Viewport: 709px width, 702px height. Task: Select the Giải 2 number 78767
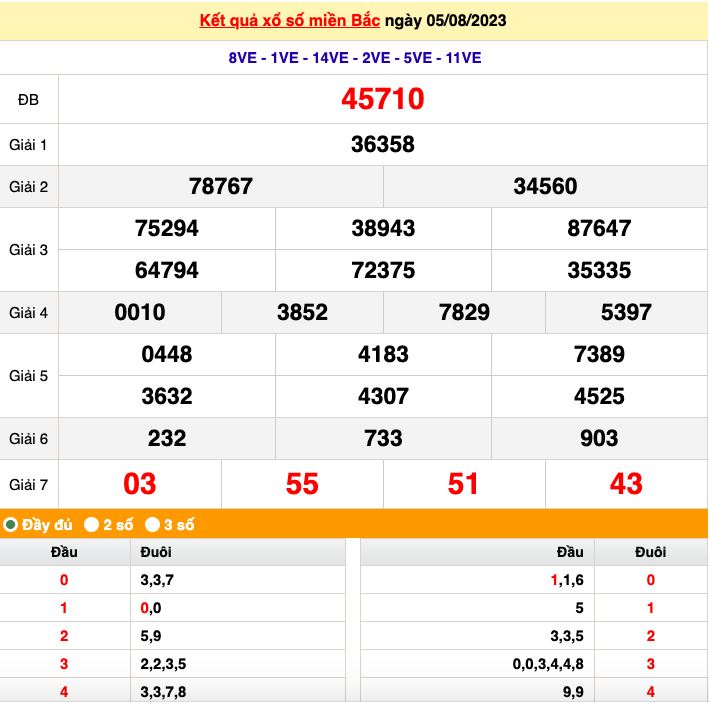[x=221, y=187]
